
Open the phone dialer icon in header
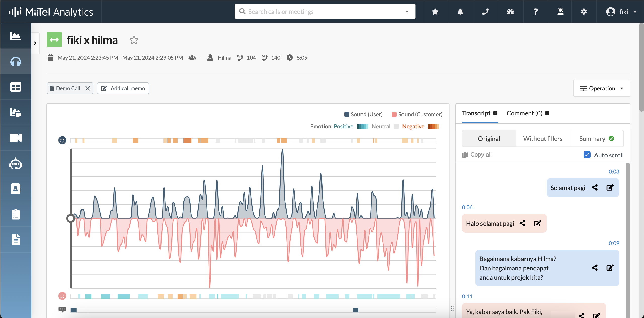[x=485, y=12]
